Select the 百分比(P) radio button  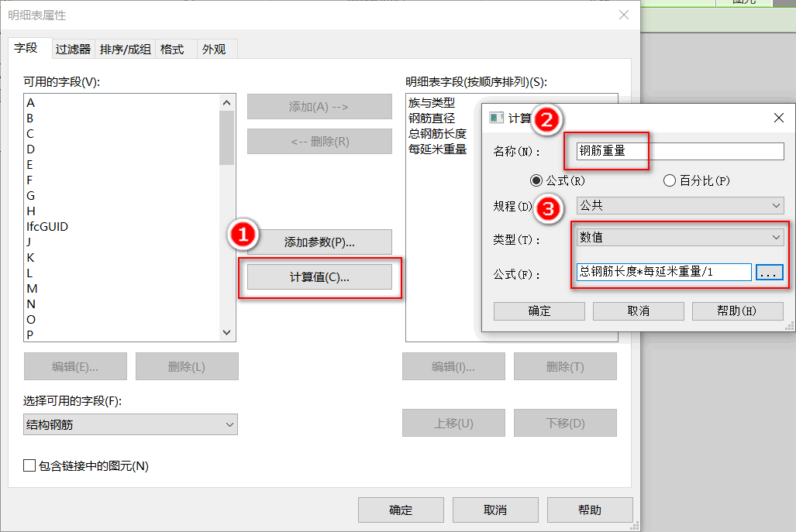670,180
